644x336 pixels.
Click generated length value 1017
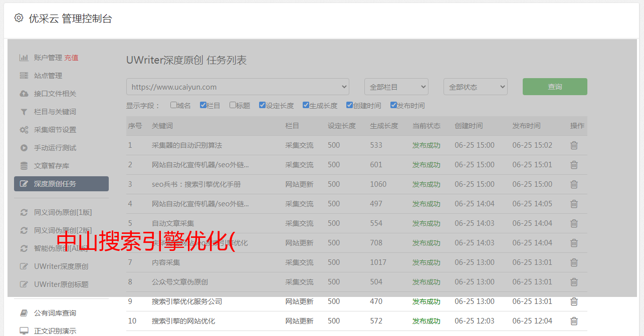[378, 262]
